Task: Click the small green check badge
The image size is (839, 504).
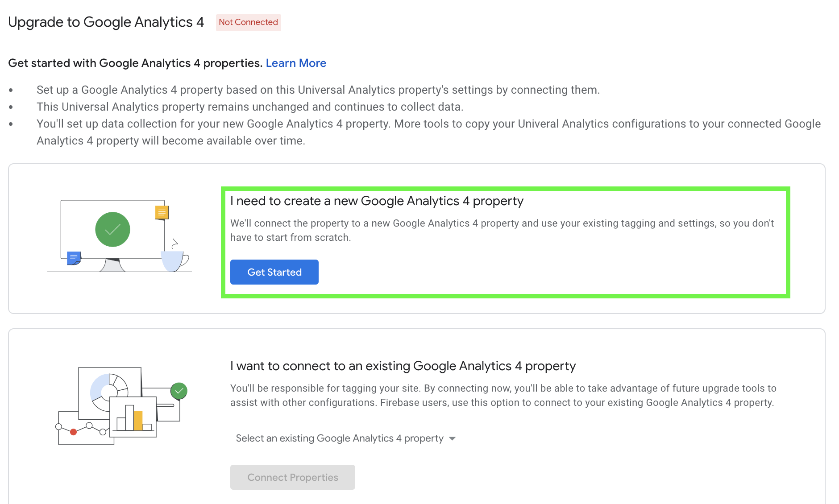Action: coord(179,391)
